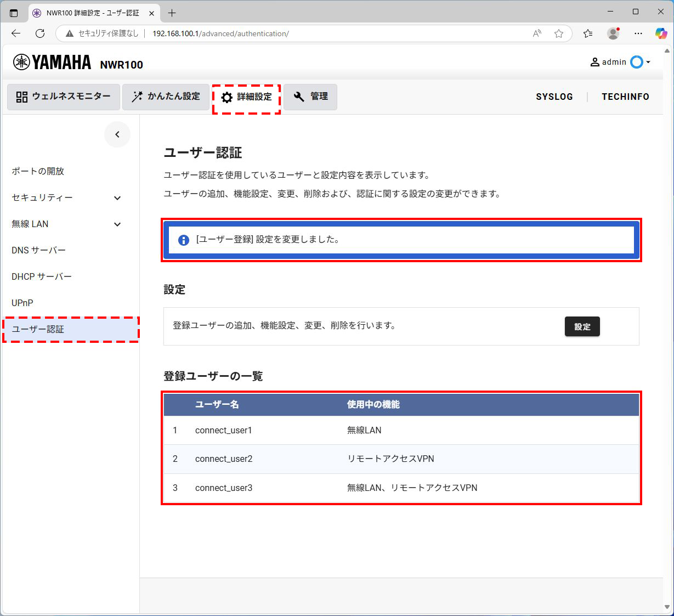Open the かんたん設定 tab
The height and width of the screenshot is (616, 674).
pyautogui.click(x=166, y=97)
